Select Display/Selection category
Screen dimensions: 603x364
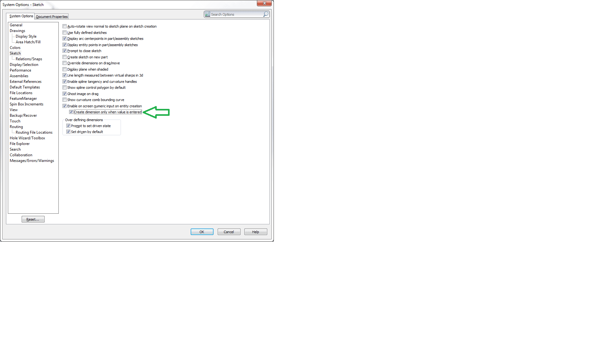tap(24, 65)
